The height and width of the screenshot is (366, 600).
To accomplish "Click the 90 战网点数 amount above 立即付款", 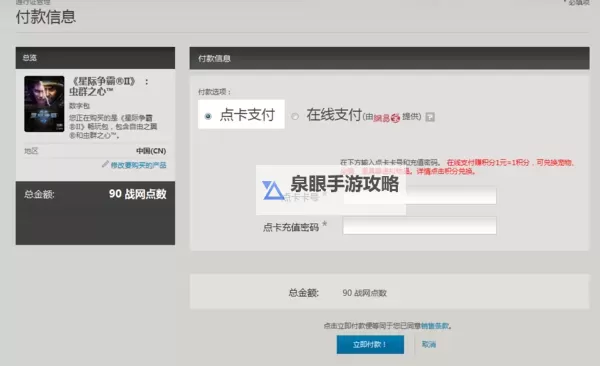I will point(364,293).
